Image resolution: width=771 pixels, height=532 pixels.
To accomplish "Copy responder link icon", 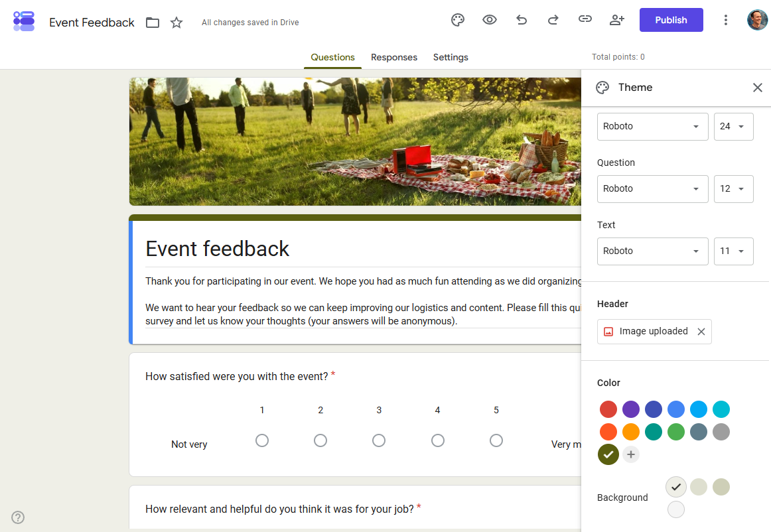I will pyautogui.click(x=585, y=20).
